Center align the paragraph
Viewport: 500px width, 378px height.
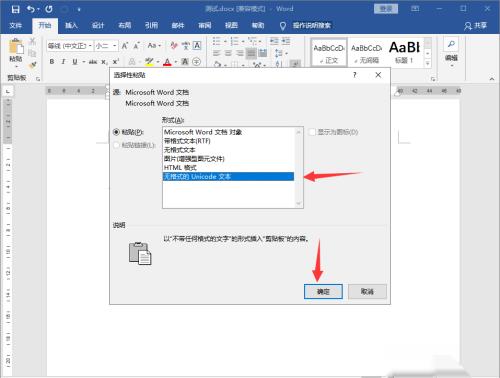tap(228, 53)
